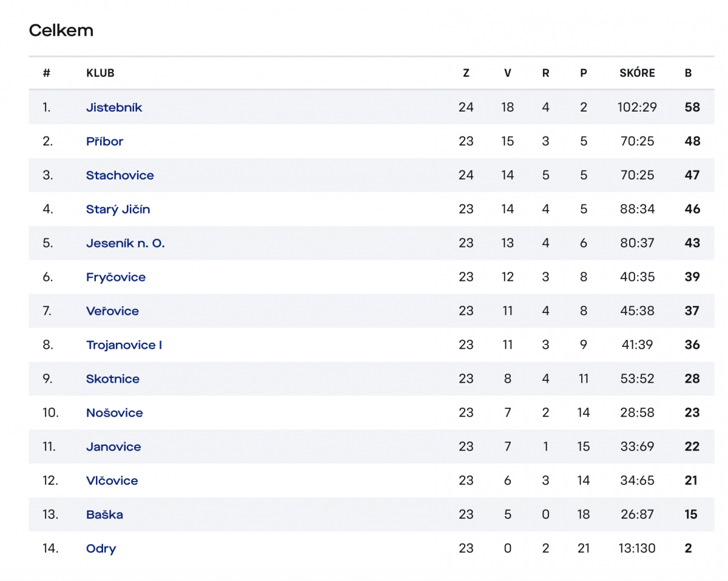Screen dimensions: 728x581
Task: Open the Janovice club link
Action: (x=113, y=447)
